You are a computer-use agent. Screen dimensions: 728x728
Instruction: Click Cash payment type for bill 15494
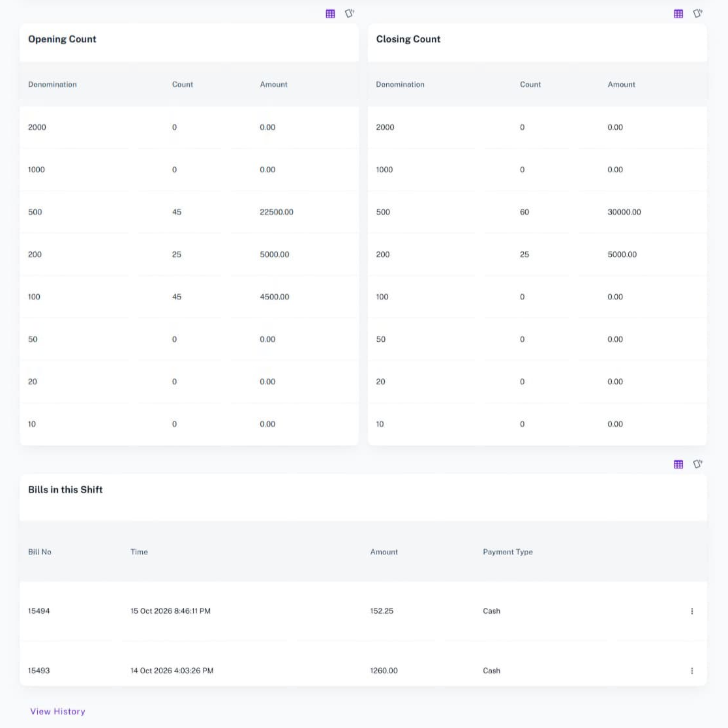click(491, 611)
